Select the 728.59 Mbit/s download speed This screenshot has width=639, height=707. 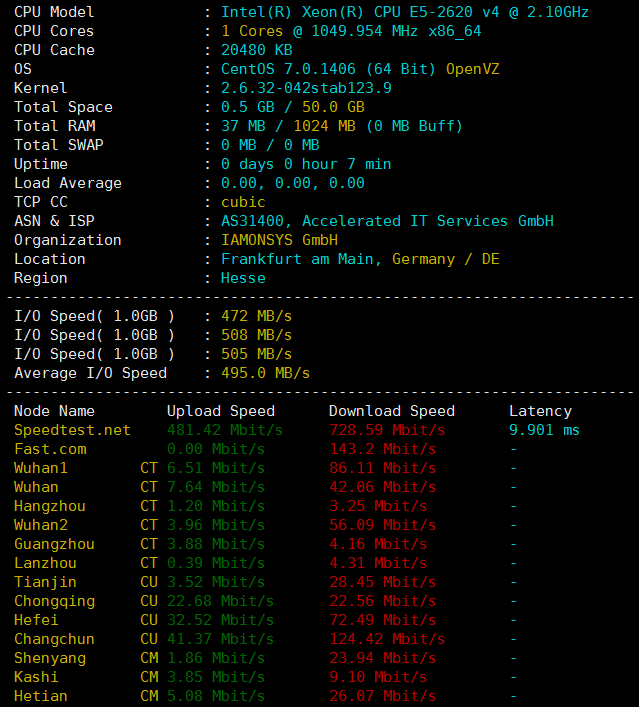[387, 430]
